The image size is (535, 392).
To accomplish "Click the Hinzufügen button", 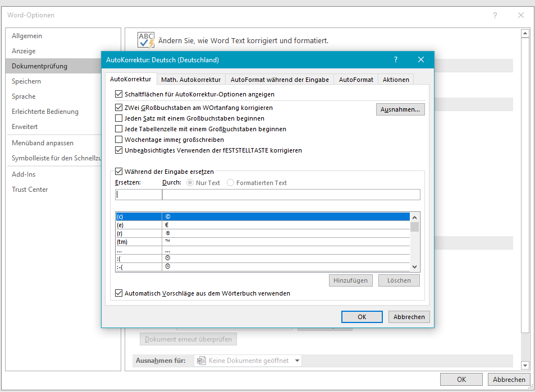I will click(x=350, y=280).
